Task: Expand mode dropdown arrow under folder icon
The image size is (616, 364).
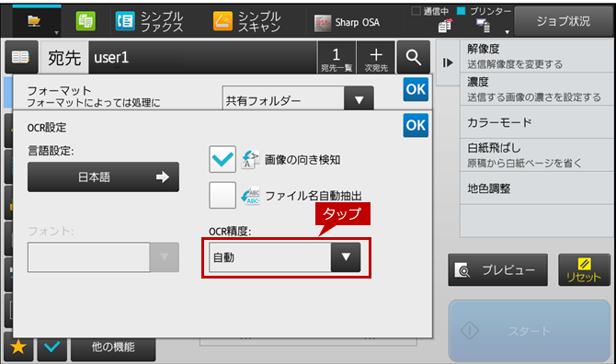Action: pos(57,32)
